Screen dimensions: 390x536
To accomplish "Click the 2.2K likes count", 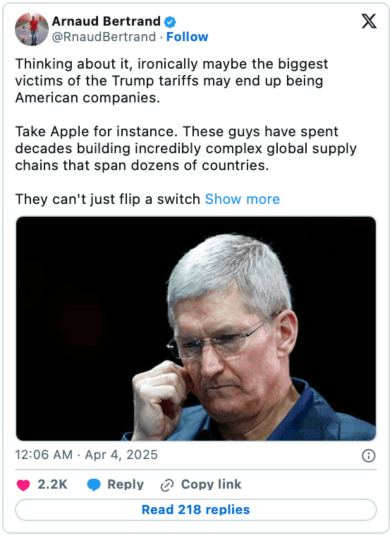I will [52, 484].
